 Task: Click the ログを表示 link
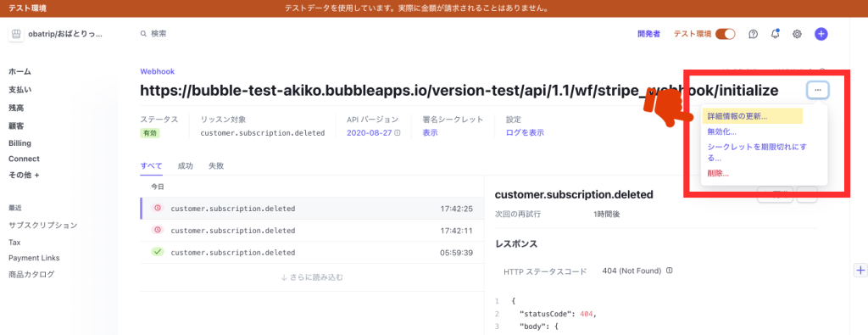click(525, 133)
